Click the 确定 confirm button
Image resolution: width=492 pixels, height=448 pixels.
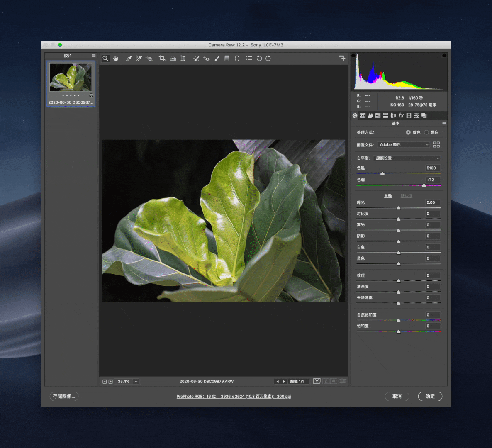point(430,396)
